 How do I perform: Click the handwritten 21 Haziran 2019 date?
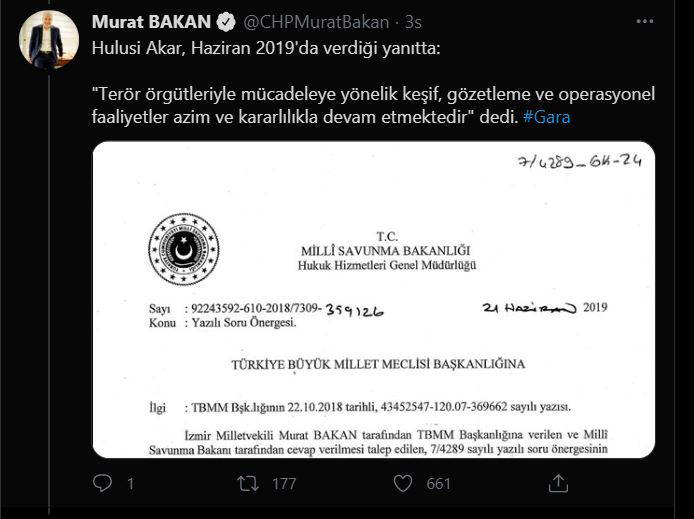point(545,308)
